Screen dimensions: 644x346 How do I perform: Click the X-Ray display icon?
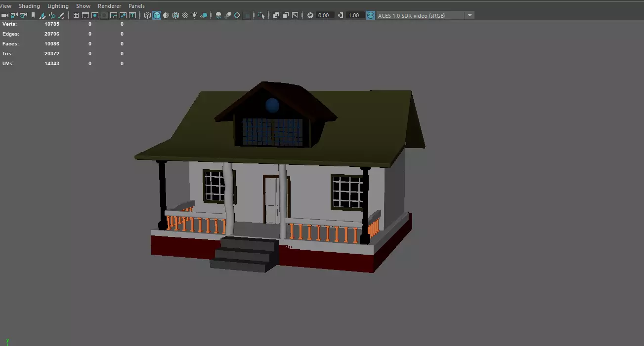[276, 15]
